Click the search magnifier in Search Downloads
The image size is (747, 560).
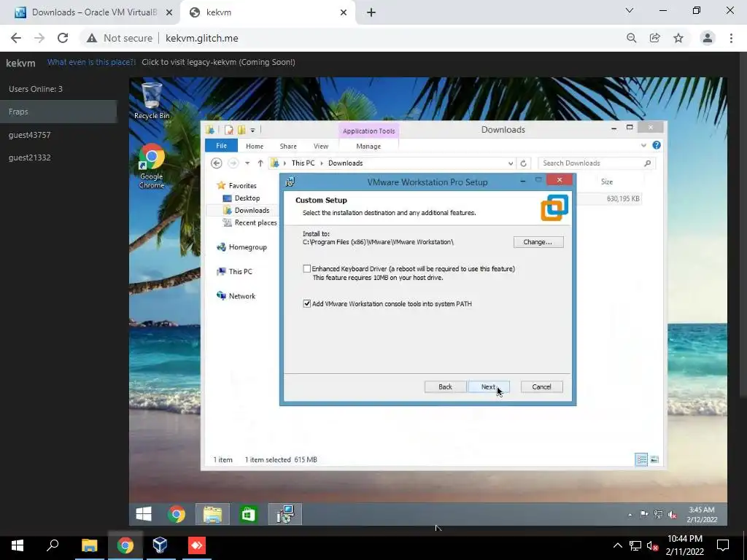pyautogui.click(x=648, y=163)
